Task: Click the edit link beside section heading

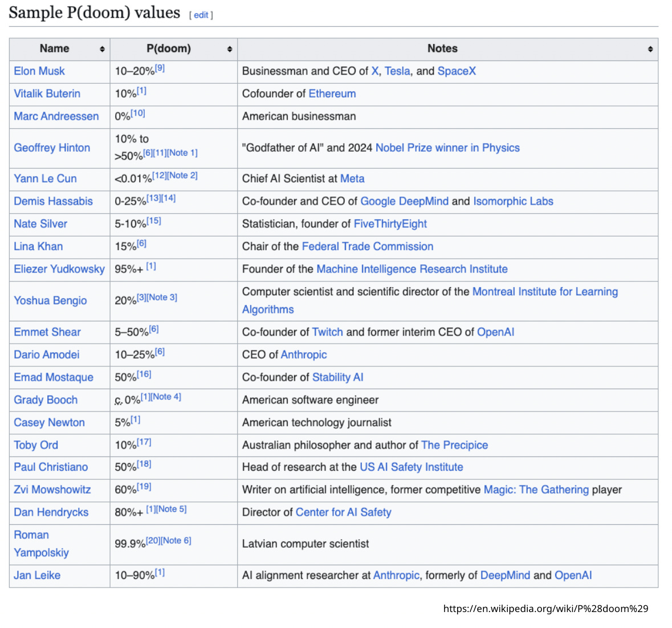Action: click(201, 15)
